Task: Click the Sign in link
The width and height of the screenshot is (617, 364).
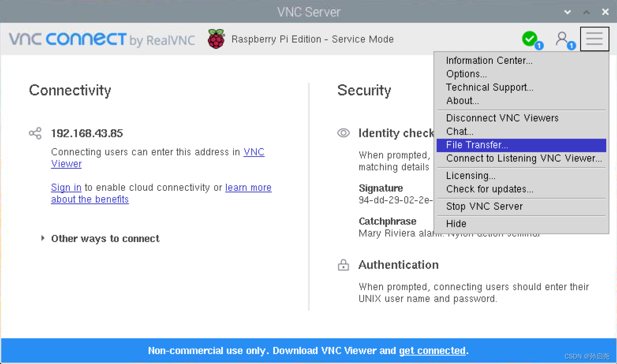Action: [x=66, y=188]
